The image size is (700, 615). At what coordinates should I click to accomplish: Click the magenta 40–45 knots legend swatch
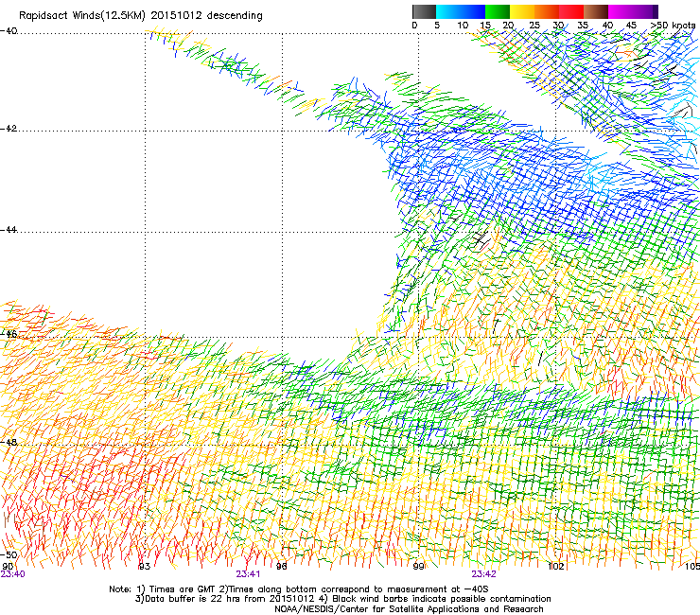(x=621, y=11)
